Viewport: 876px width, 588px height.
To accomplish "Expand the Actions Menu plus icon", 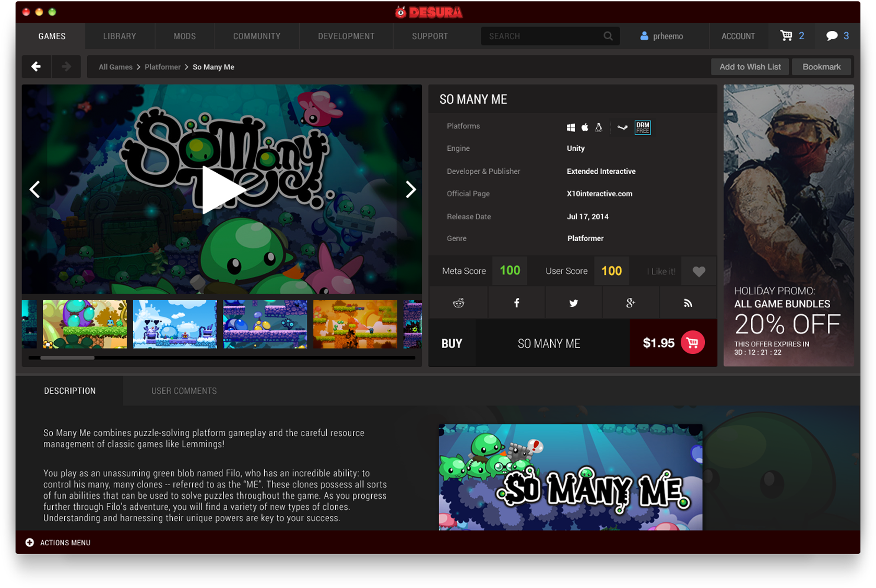I will click(x=30, y=543).
